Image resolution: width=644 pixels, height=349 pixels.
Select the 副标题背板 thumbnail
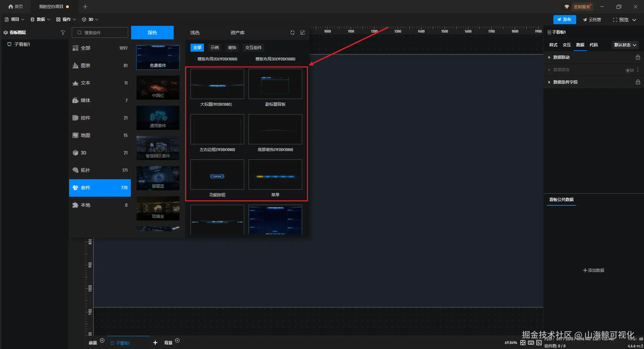click(275, 84)
